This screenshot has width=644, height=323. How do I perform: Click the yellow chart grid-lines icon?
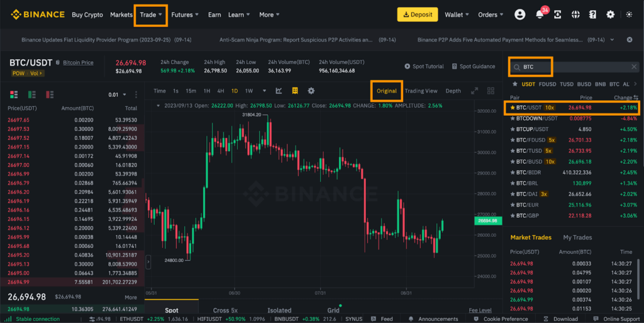(295, 91)
